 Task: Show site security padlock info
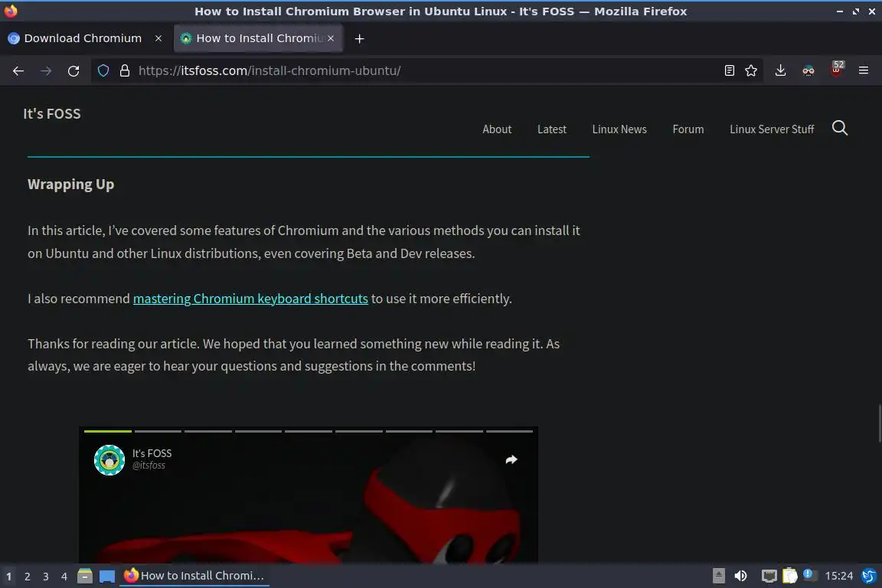(x=125, y=71)
